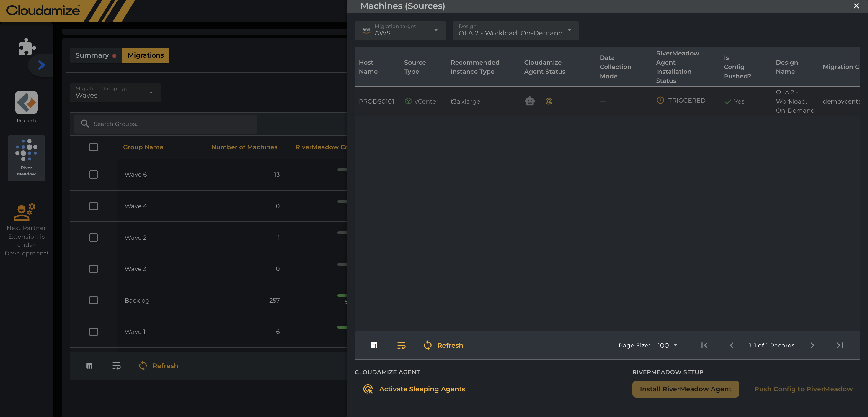Sort by Group Name column header
The image size is (868, 417).
143,147
